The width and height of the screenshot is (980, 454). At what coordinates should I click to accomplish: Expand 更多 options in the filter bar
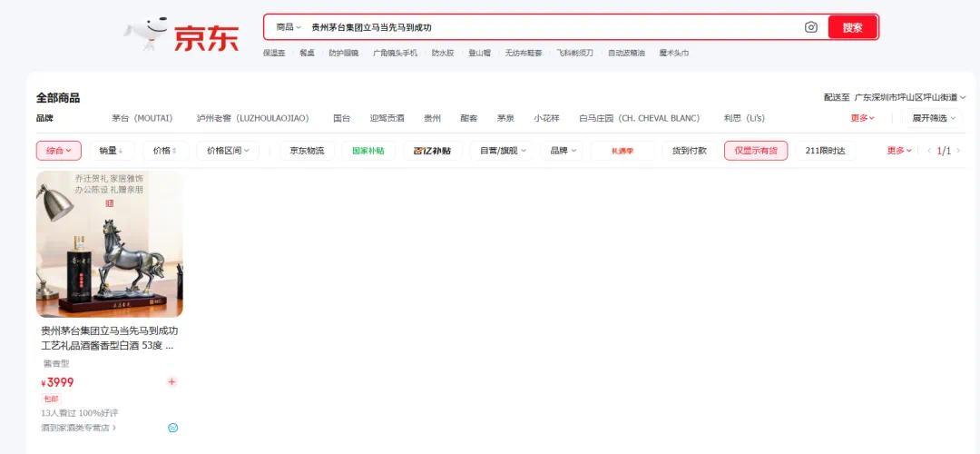[899, 151]
